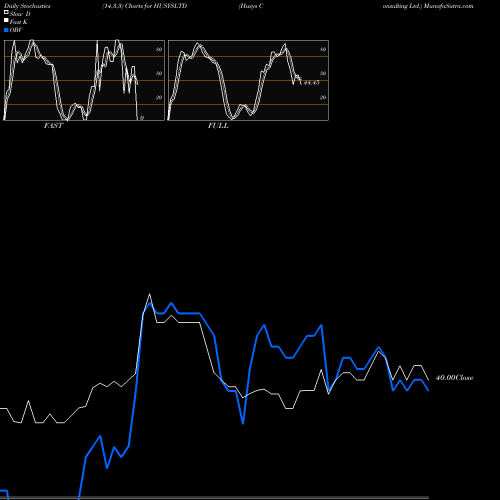Click the 'FAST' label under the left chart

click(x=53, y=126)
